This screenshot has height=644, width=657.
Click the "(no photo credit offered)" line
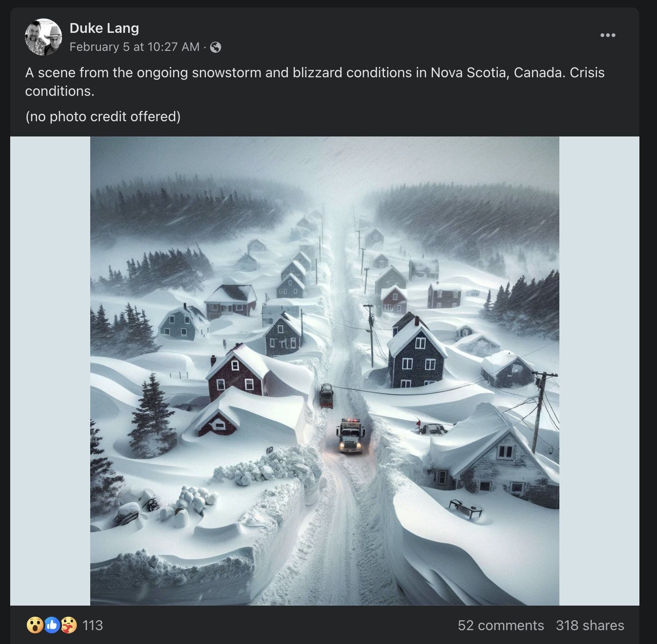(x=103, y=117)
